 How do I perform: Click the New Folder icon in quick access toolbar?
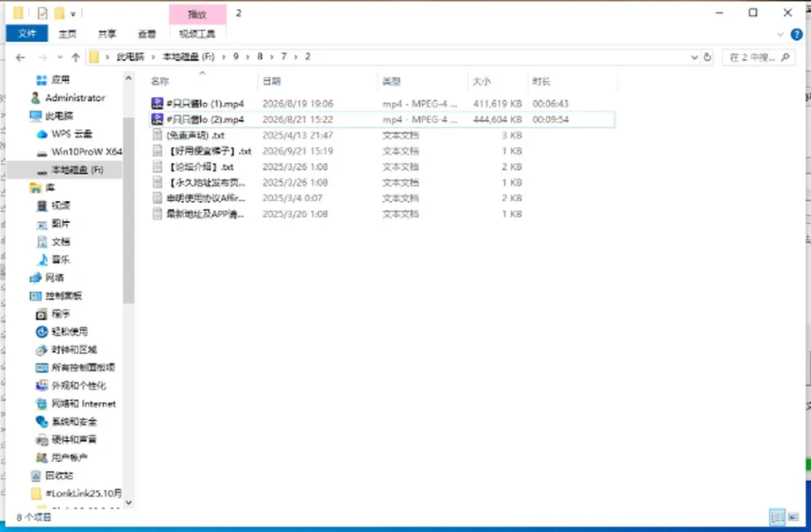59,13
